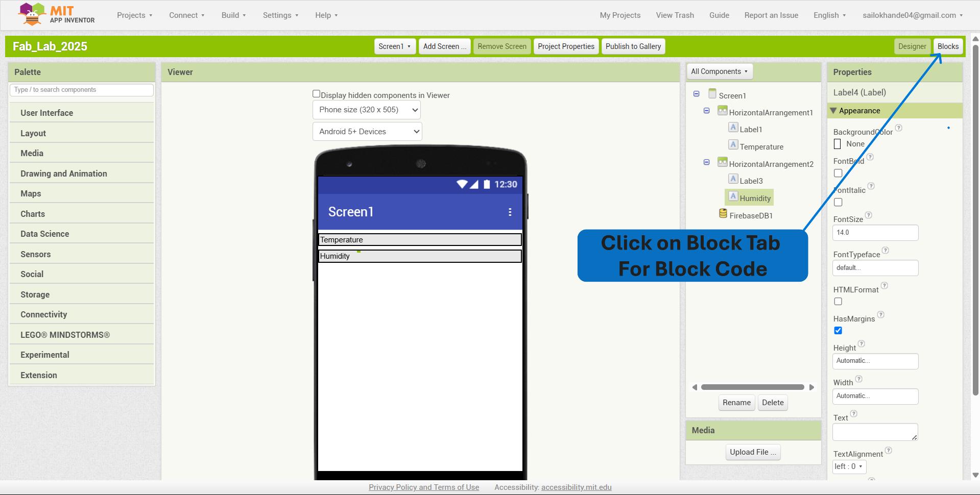
Task: Click the BackgroundColor None swatch
Action: coord(837,144)
